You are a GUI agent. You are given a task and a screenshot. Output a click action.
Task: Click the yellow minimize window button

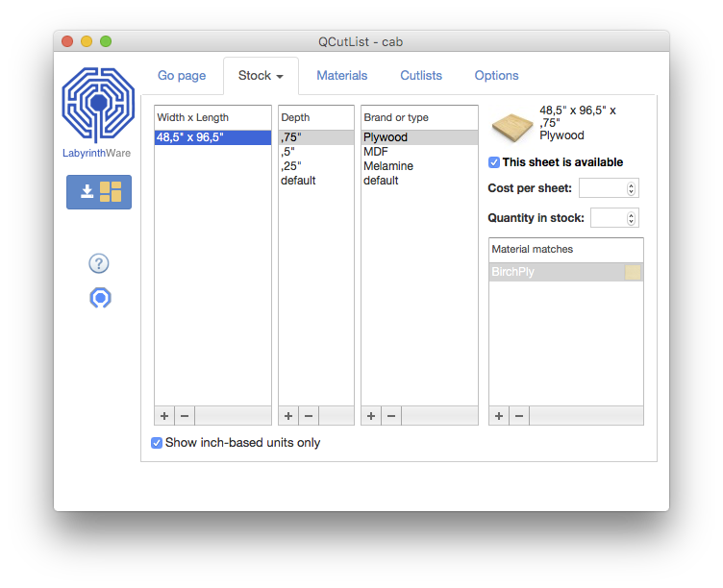87,41
